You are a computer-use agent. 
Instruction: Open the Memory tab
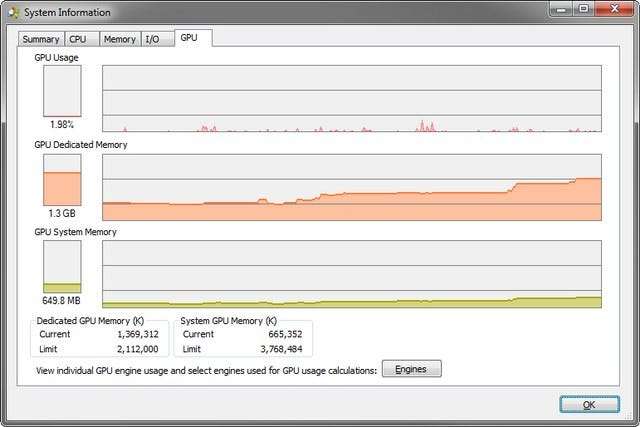(x=120, y=39)
